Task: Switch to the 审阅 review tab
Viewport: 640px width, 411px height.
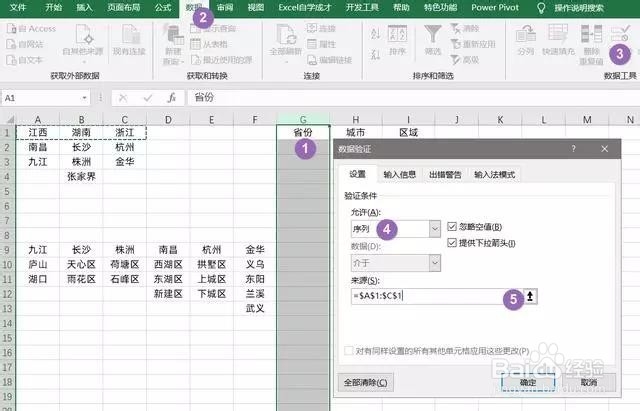Action: 225,8
